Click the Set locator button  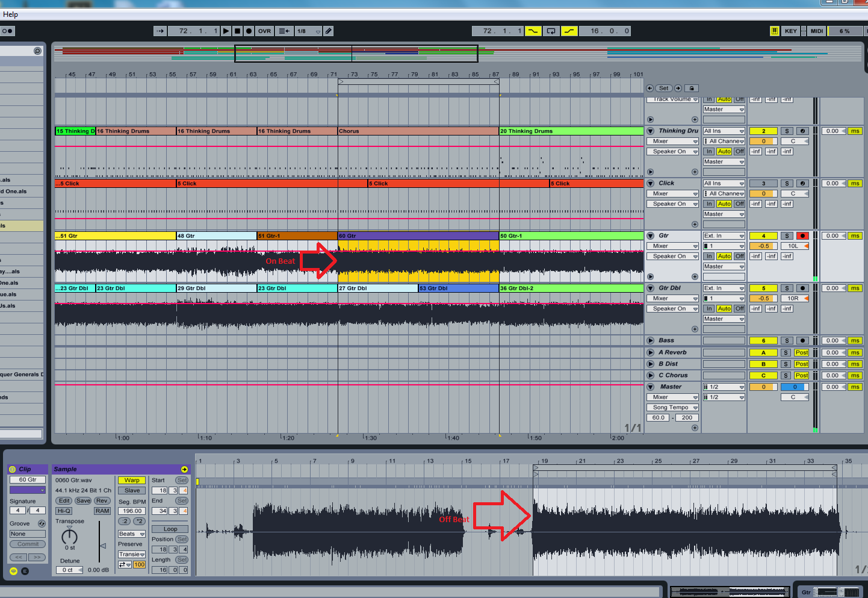pos(663,88)
